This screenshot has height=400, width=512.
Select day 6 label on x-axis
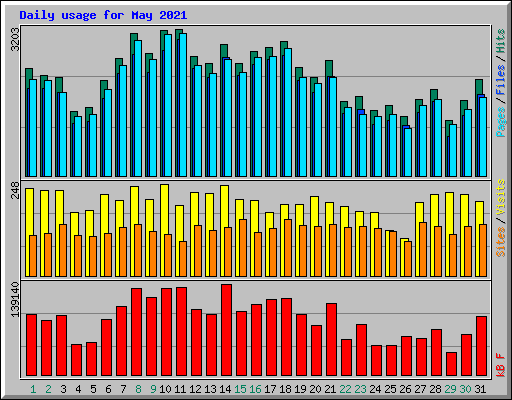coord(108,389)
